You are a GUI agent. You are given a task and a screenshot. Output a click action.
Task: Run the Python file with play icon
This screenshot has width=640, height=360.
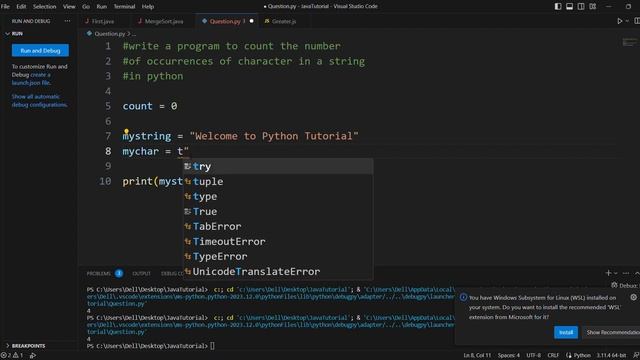[620, 21]
